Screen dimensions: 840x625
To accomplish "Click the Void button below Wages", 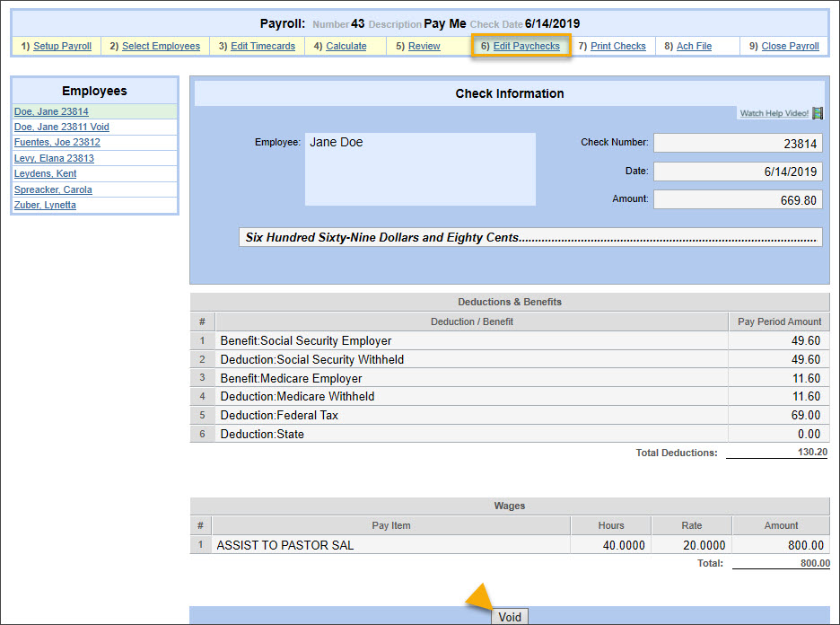I will [509, 617].
